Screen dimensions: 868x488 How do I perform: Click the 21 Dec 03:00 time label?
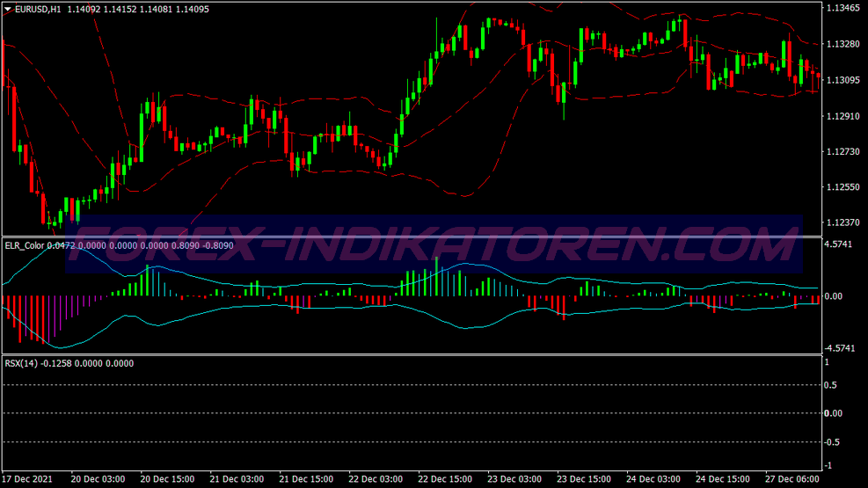237,478
